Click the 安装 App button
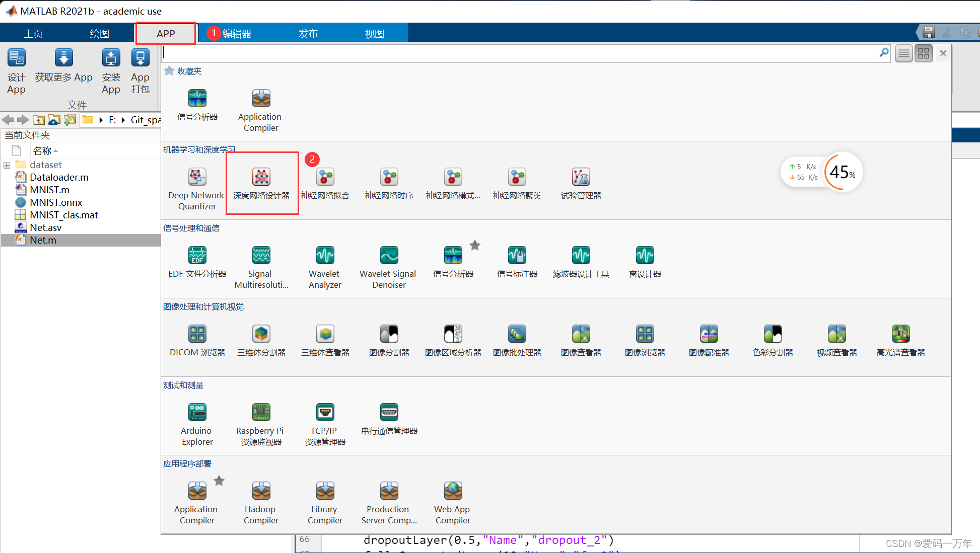Viewport: 980px width, 553px height. click(x=111, y=70)
